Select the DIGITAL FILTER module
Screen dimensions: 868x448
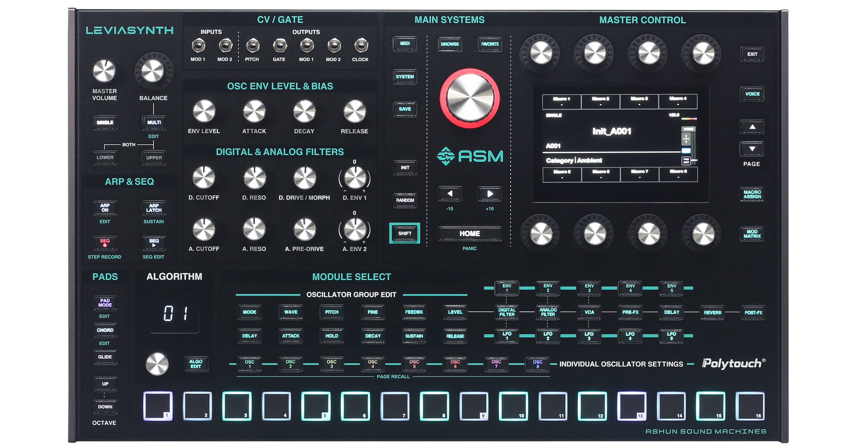coord(506,312)
